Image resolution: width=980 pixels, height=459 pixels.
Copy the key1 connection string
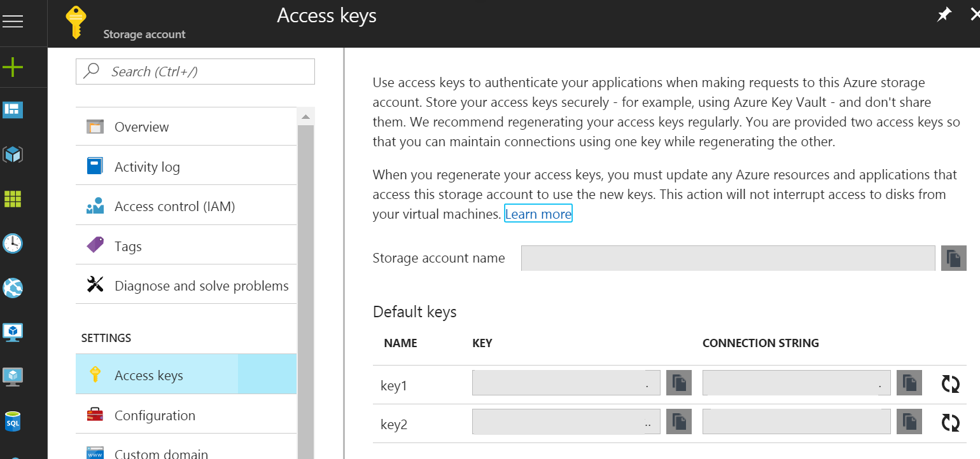tap(909, 383)
